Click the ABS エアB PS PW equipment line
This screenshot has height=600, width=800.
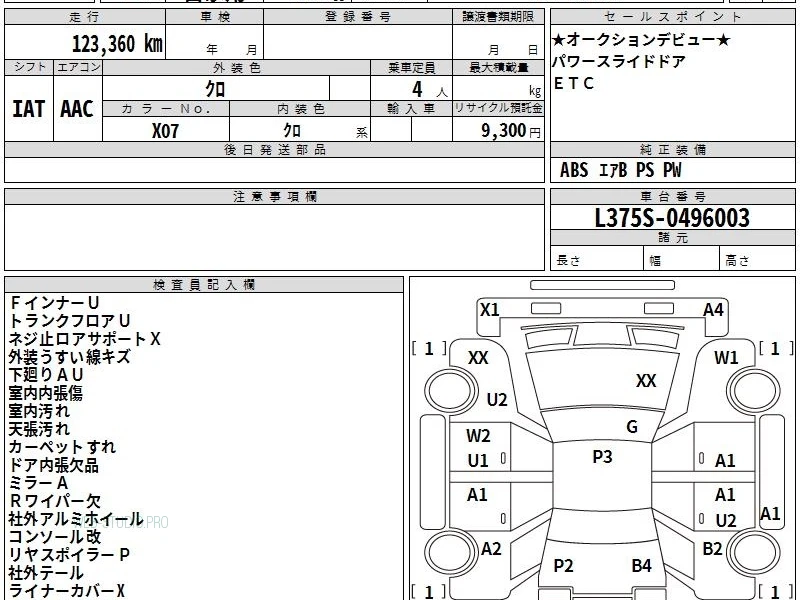(x=620, y=170)
